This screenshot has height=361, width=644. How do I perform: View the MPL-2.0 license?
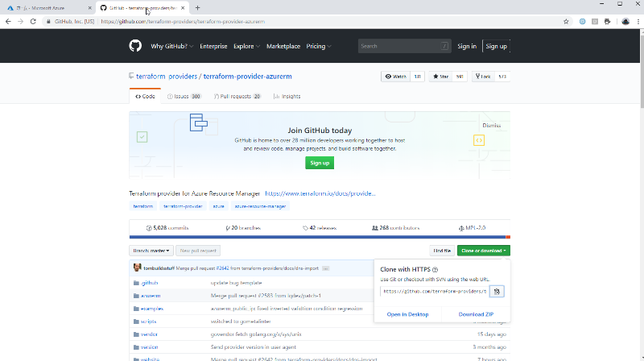[473, 228]
